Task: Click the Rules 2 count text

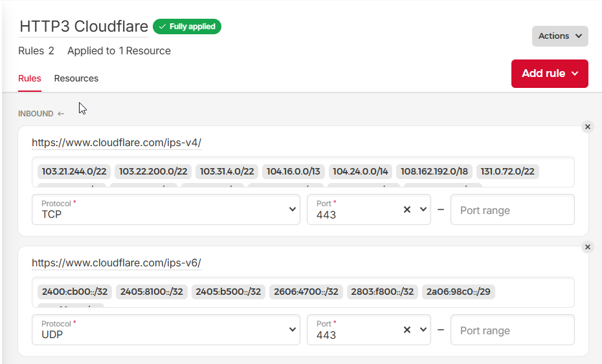Action: [x=36, y=51]
